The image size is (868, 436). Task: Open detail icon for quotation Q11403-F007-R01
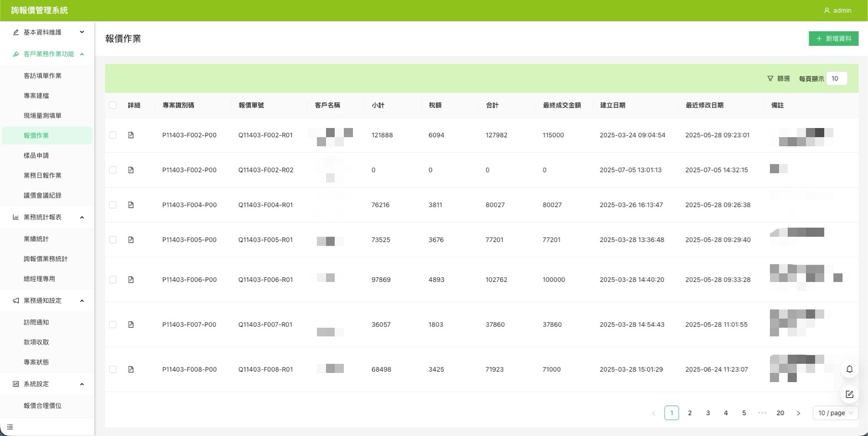pos(131,325)
